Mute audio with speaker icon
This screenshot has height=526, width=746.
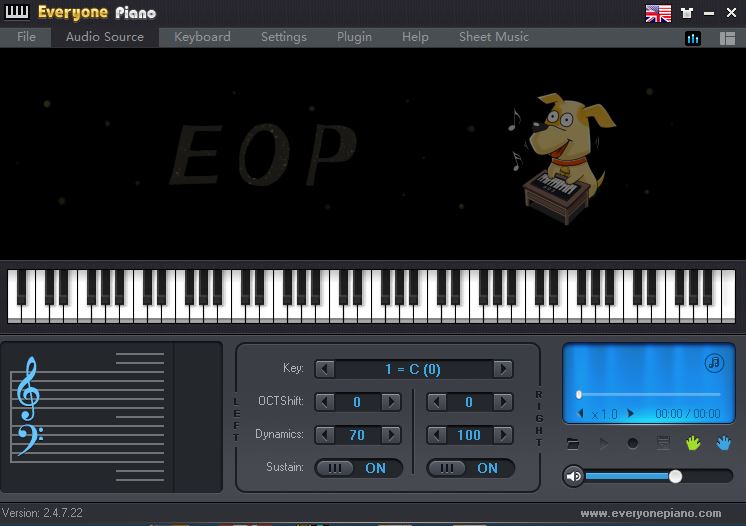point(573,476)
